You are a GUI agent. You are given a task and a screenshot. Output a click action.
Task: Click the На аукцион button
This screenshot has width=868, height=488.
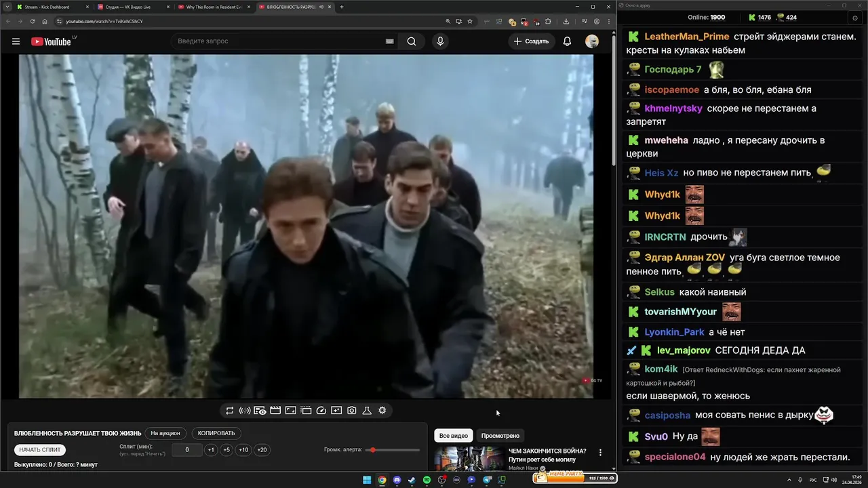tap(165, 433)
